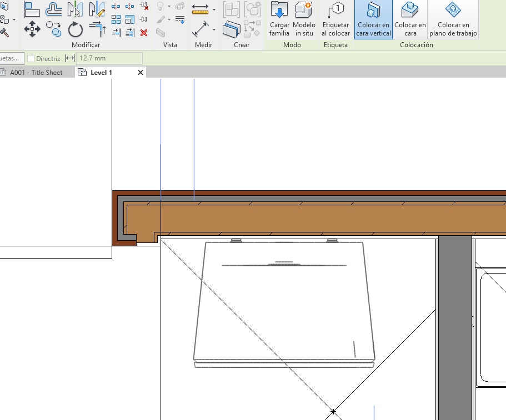Click Colocar en plano de trabajo

point(453,19)
